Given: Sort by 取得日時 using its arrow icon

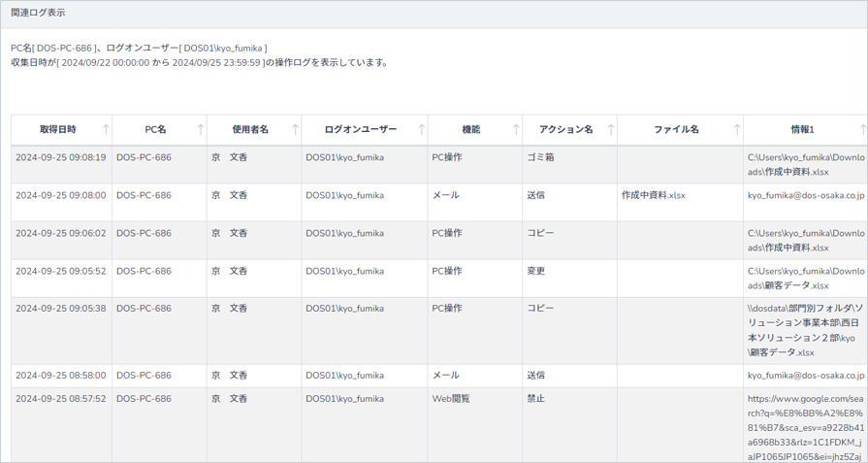Looking at the screenshot, I should [106, 130].
